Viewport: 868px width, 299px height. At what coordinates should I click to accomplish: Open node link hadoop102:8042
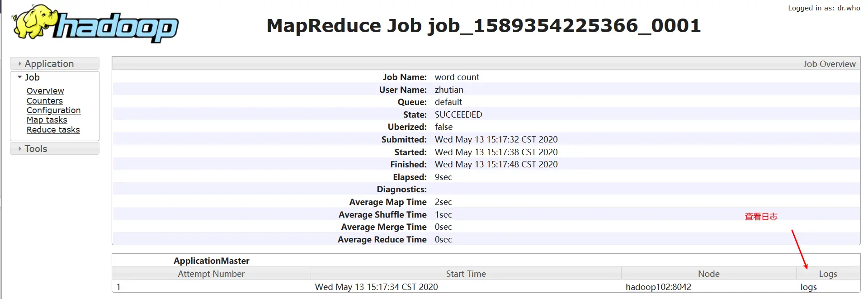coord(658,287)
